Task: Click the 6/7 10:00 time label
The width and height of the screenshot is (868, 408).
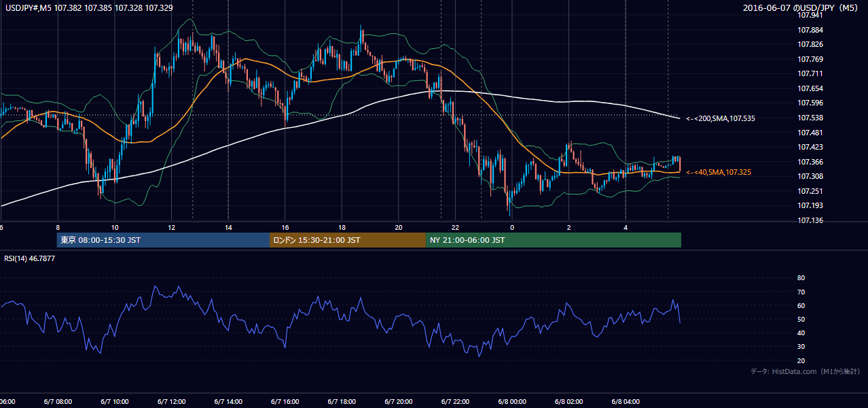Action: pyautogui.click(x=115, y=401)
